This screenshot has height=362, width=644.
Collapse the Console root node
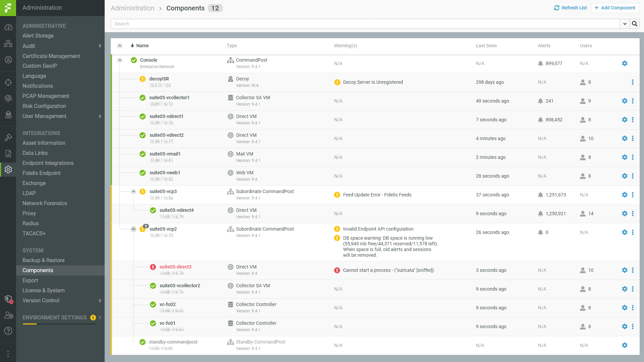coord(120,60)
